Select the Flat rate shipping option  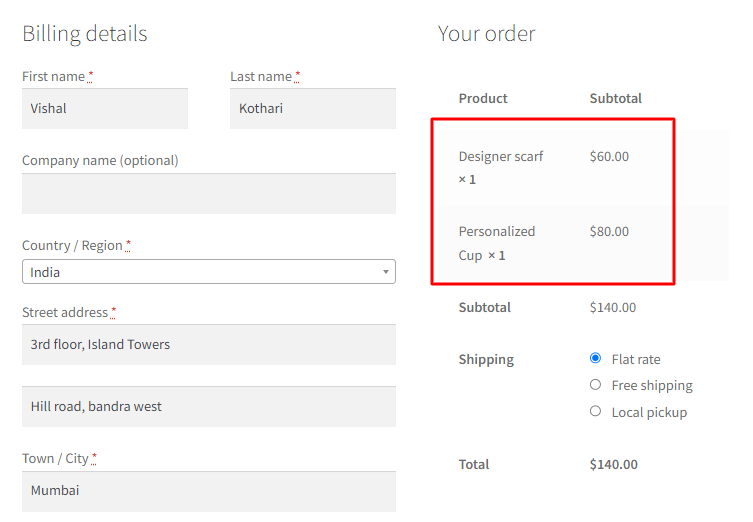596,358
